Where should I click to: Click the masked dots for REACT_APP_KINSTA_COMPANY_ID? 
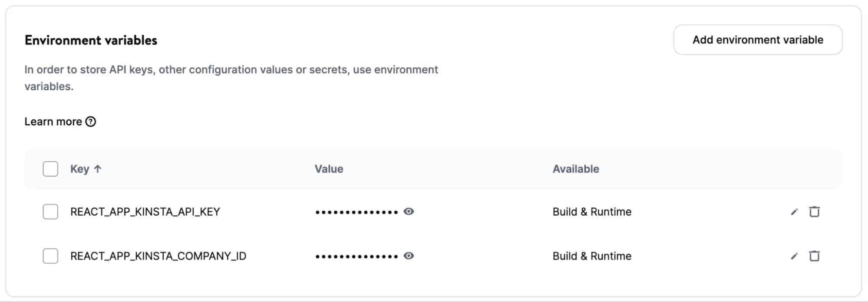[x=356, y=256]
